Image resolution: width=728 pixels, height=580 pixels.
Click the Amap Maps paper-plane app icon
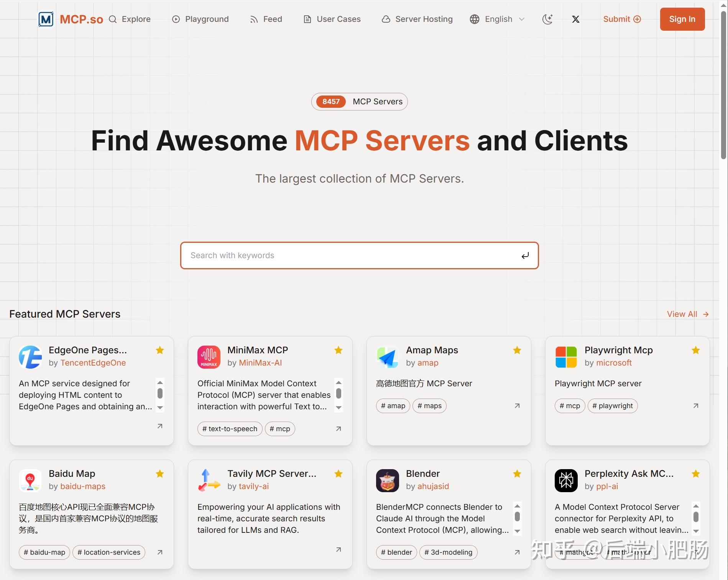tap(388, 357)
